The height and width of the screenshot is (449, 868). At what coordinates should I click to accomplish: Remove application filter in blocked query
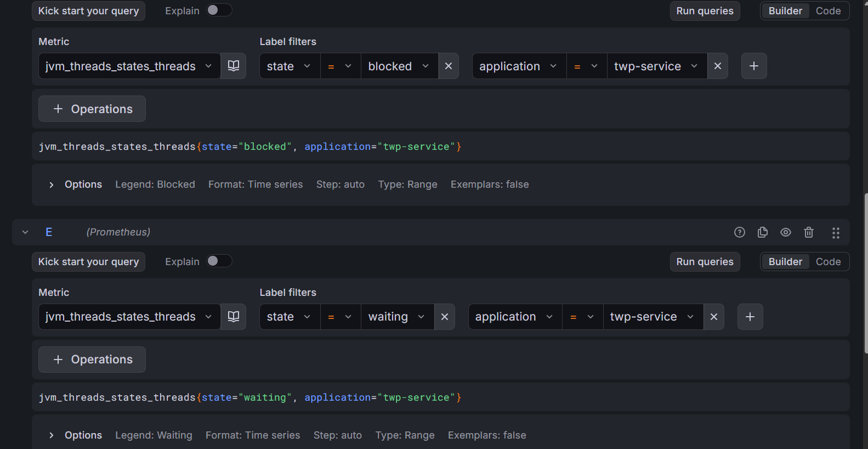(x=718, y=66)
